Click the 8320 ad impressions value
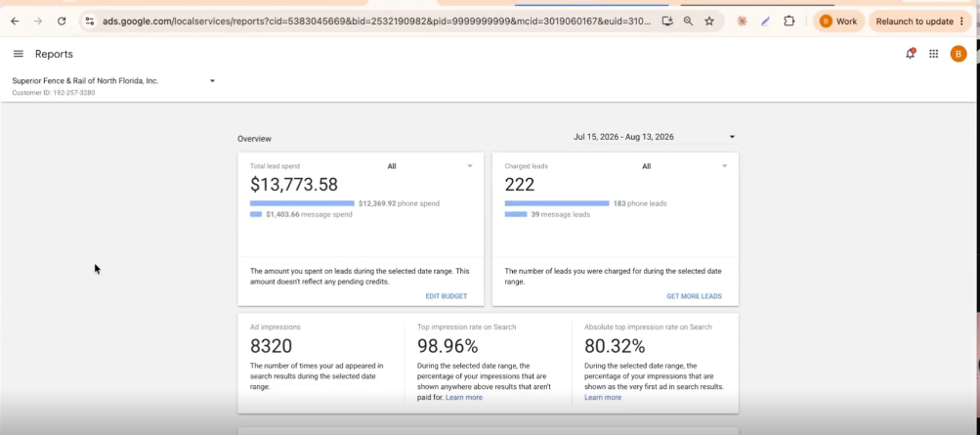This screenshot has height=435, width=980. coord(272,346)
